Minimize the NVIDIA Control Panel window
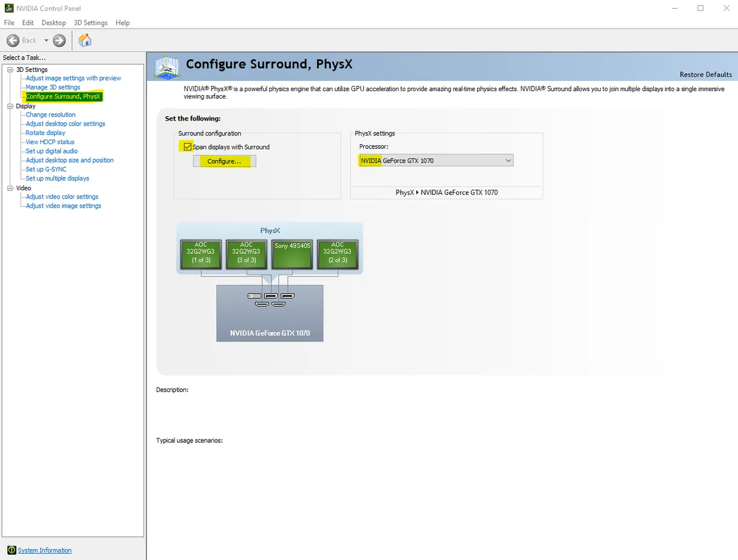Image resolution: width=738 pixels, height=560 pixels. coord(675,8)
